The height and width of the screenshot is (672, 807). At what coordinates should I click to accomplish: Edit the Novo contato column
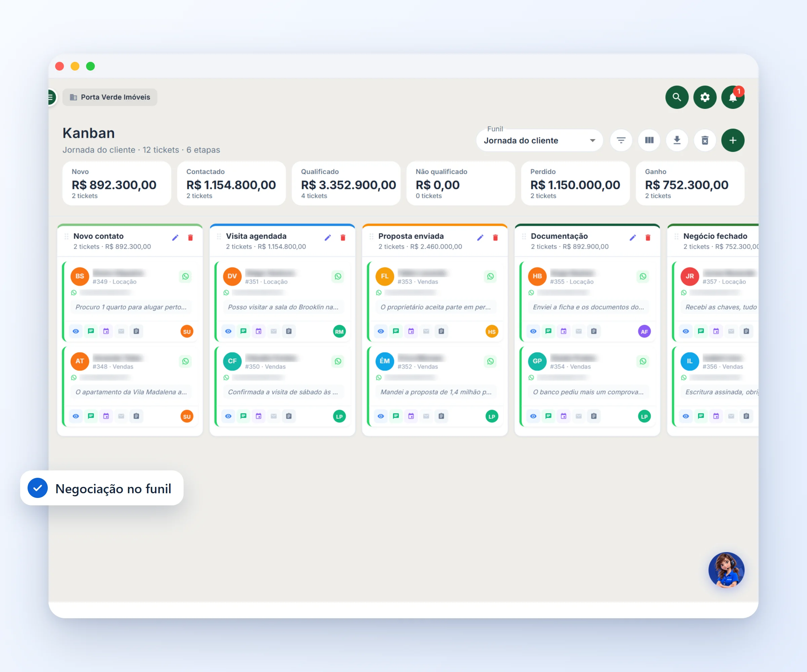(175, 238)
